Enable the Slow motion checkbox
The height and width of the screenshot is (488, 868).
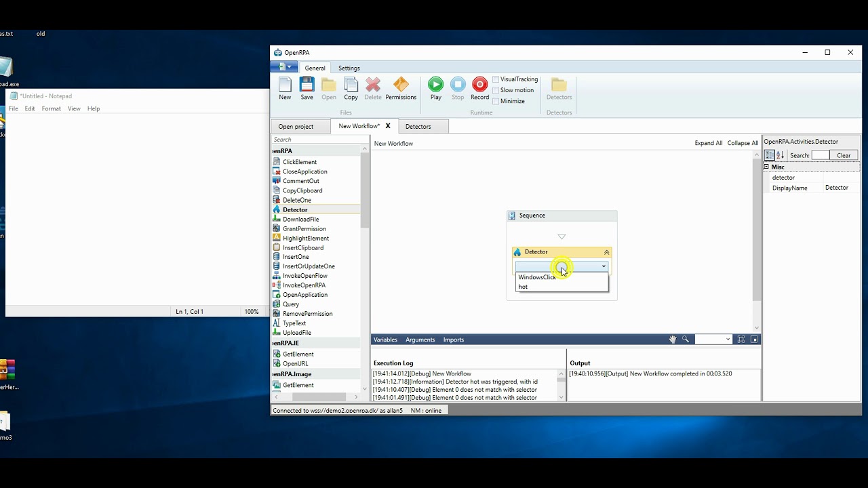[x=496, y=90]
